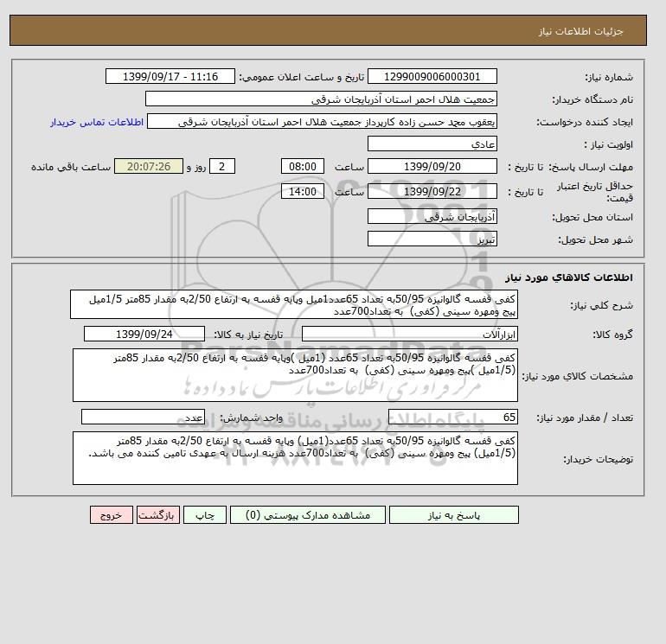
Task: Select request creator name field
Action: pos(322,121)
